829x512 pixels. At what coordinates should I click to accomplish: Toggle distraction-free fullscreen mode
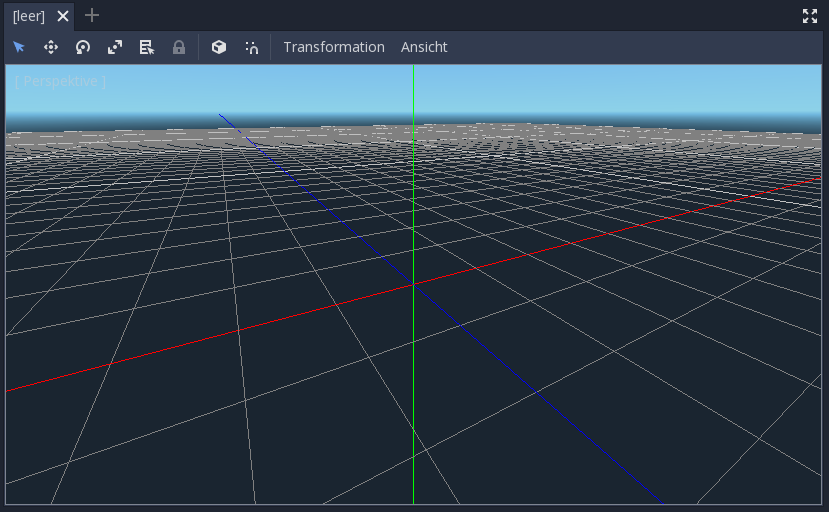[810, 16]
